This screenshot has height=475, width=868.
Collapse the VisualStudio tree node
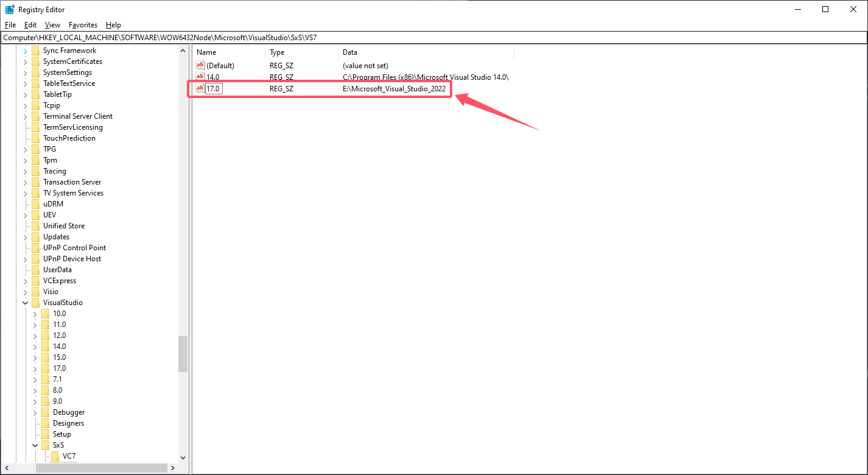[25, 303]
